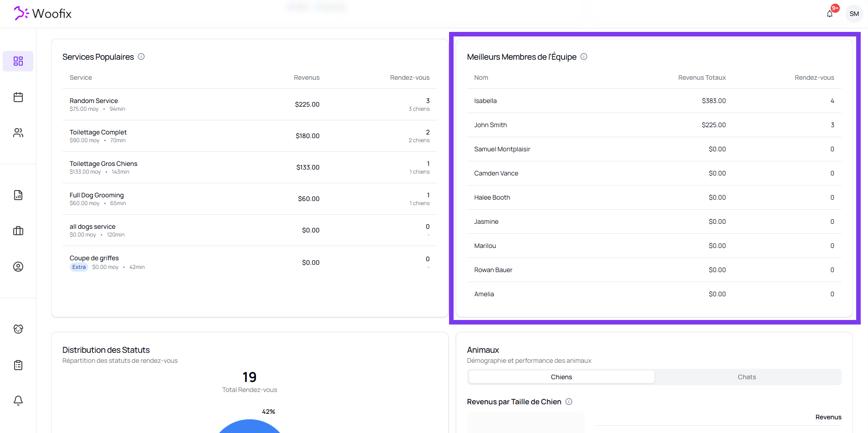
Task: Show info tooltip for Services Populaires
Action: coord(141,57)
